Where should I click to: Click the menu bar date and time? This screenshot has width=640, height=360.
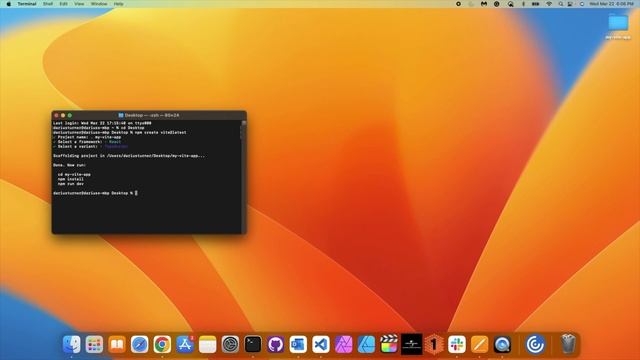click(x=611, y=4)
